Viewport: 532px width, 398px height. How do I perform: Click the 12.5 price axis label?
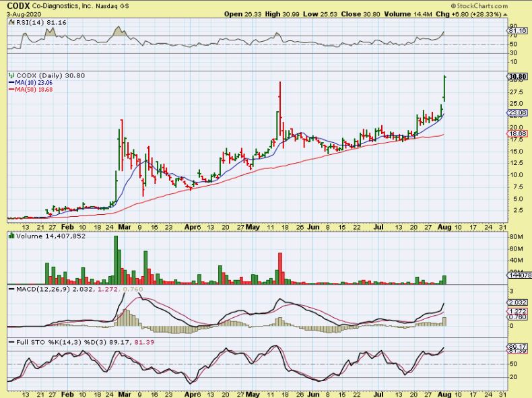[516, 163]
